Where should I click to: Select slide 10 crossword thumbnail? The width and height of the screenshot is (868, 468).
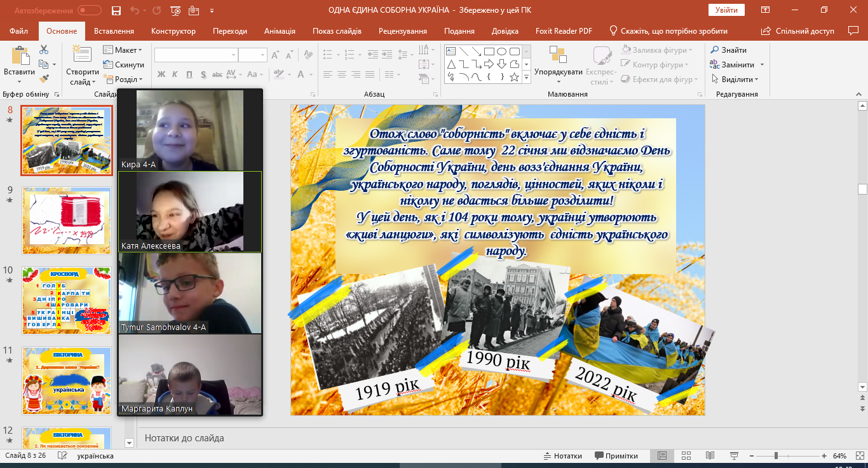pos(67,300)
